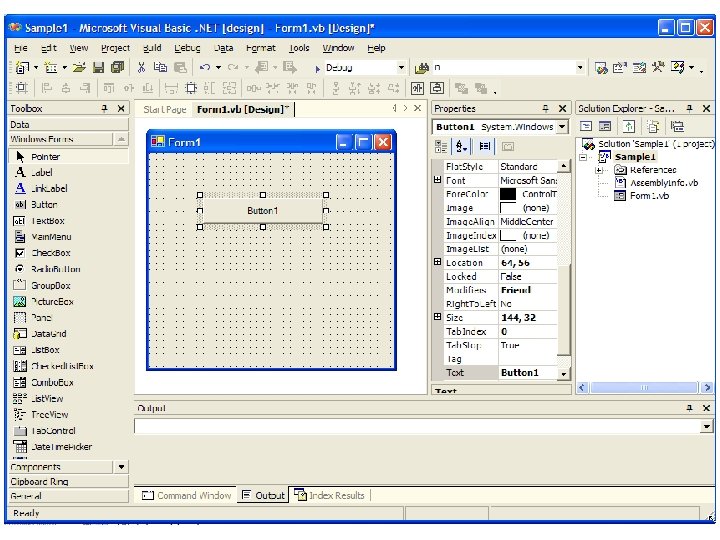The image size is (720, 540).
Task: Pick the ListView control in Toolbox
Action: point(68,399)
